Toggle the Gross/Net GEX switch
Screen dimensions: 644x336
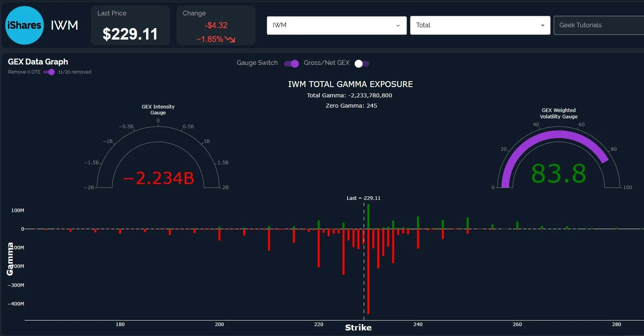click(362, 64)
